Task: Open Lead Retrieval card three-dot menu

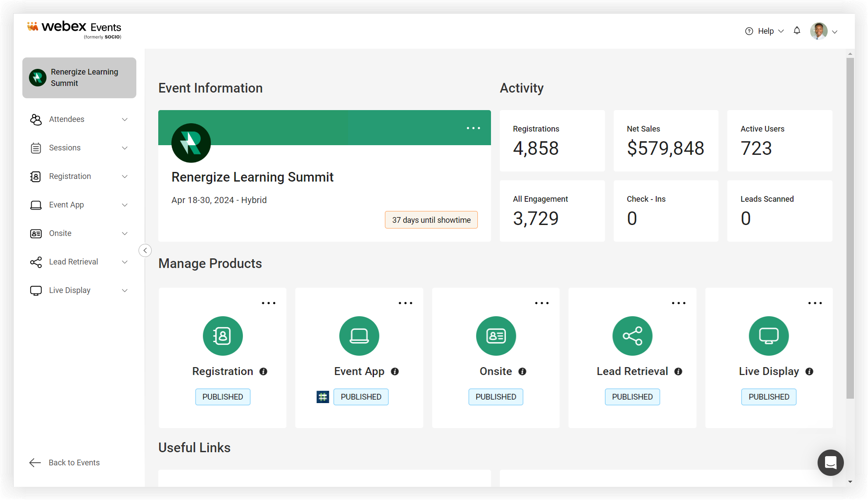Action: (x=679, y=303)
